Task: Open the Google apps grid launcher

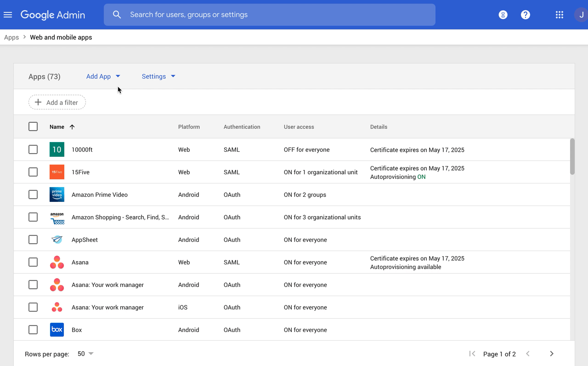Action: pyautogui.click(x=559, y=15)
